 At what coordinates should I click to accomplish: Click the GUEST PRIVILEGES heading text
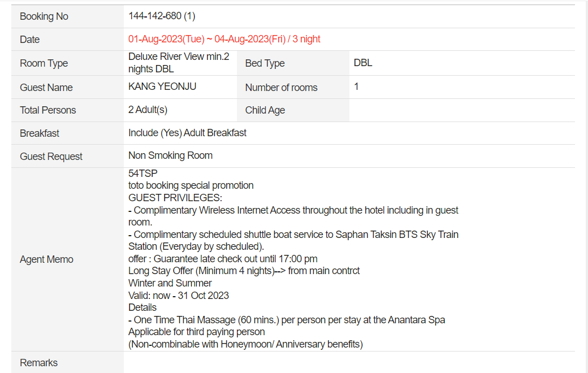[175, 198]
